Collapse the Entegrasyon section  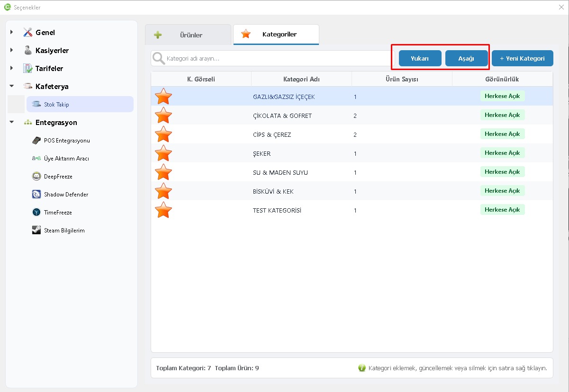pos(12,122)
